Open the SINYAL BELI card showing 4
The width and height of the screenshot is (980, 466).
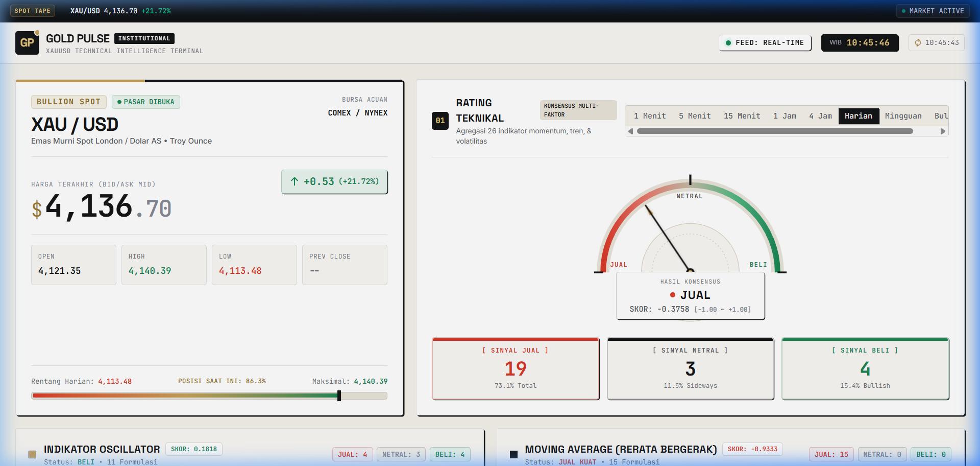[865, 368]
